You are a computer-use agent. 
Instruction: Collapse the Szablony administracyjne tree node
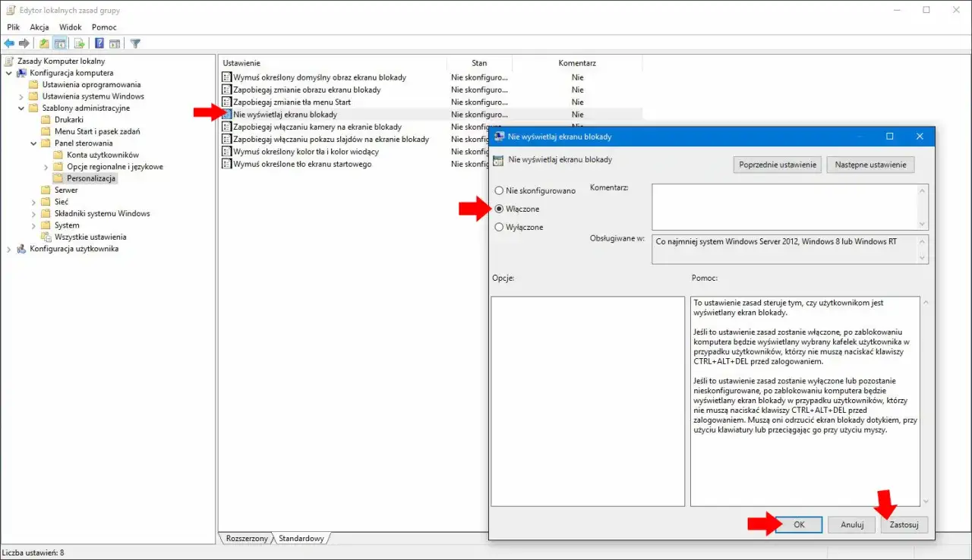[21, 108]
